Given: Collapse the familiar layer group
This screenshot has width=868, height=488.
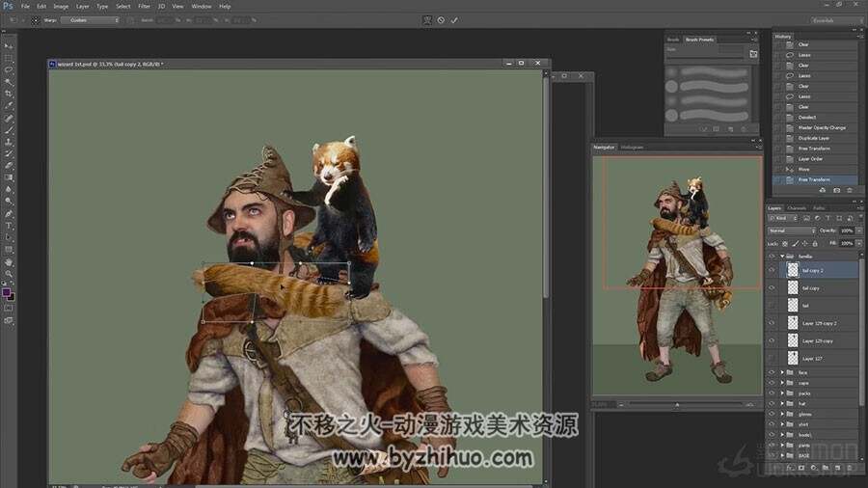Looking at the screenshot, I should pyautogui.click(x=782, y=257).
